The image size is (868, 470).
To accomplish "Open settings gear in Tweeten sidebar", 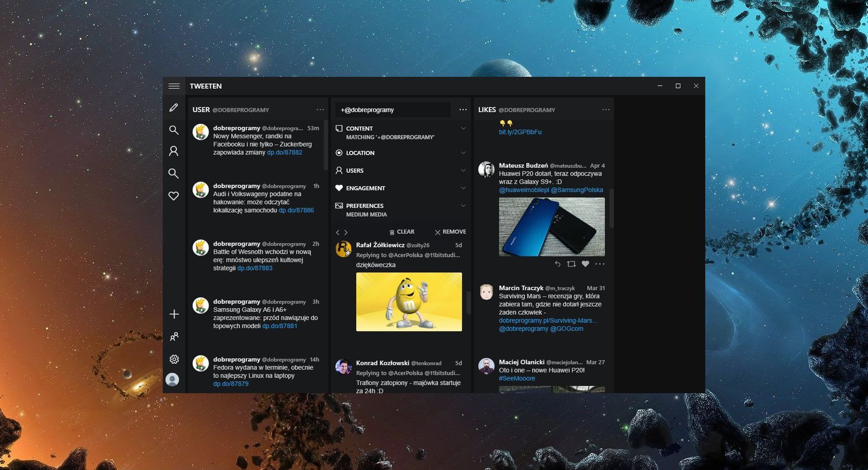I will pyautogui.click(x=174, y=359).
